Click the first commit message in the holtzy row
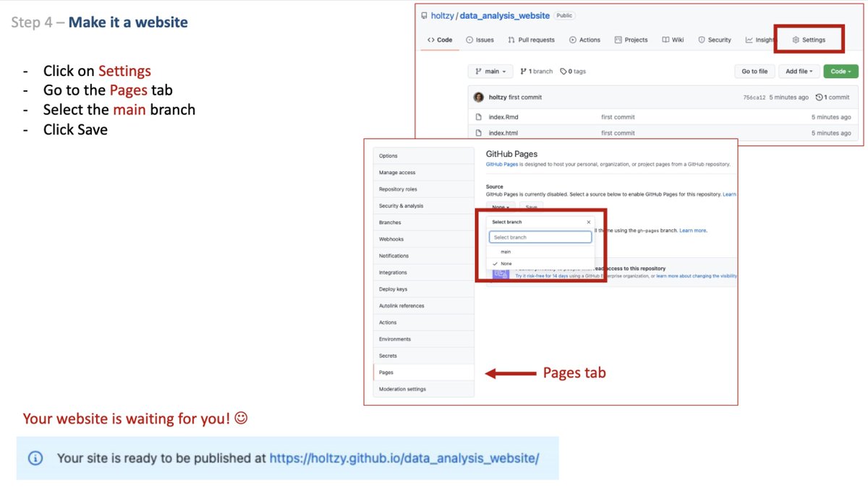The width and height of the screenshot is (868, 488). pos(525,97)
